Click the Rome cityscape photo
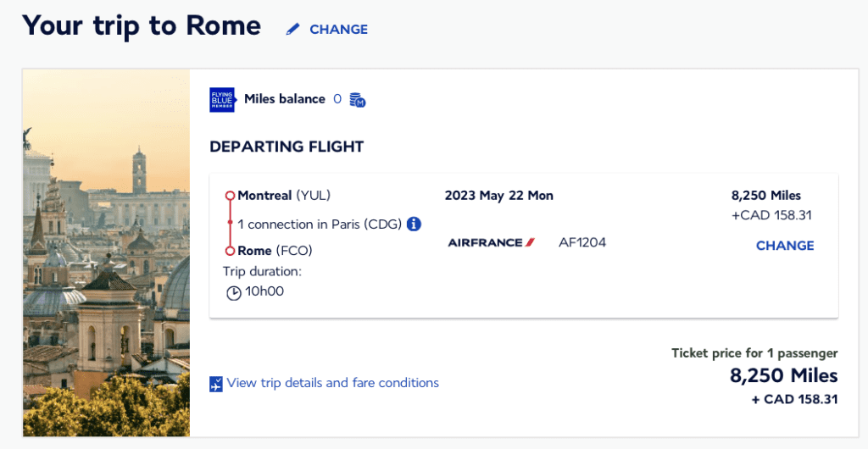Screen dimensions: 868x449 point(106,252)
